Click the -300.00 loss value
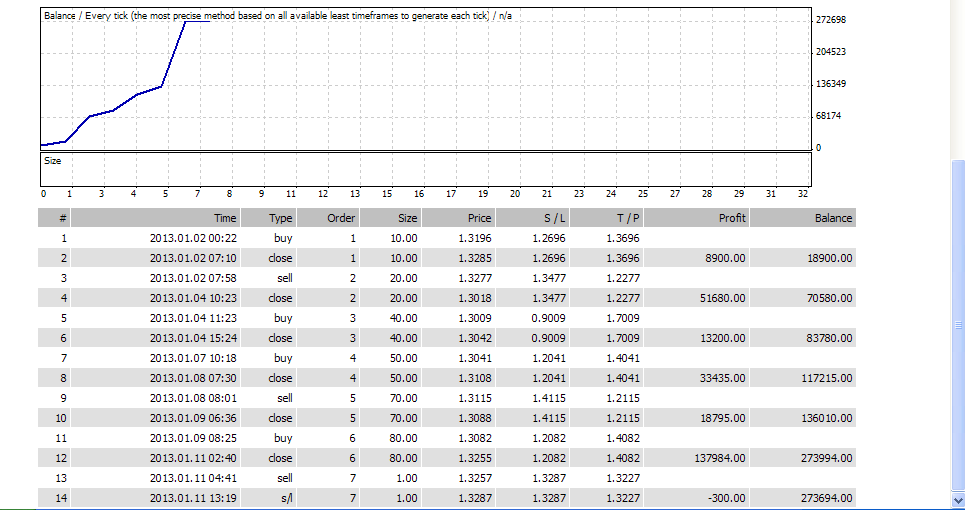This screenshot has width=965, height=510. pos(727,498)
